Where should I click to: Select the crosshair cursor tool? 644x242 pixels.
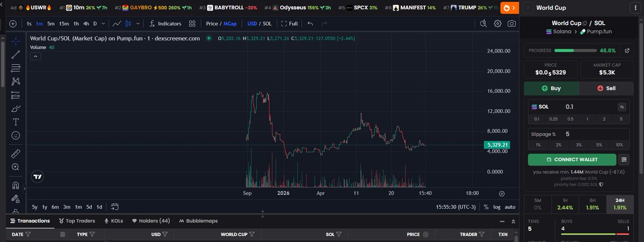(16, 41)
